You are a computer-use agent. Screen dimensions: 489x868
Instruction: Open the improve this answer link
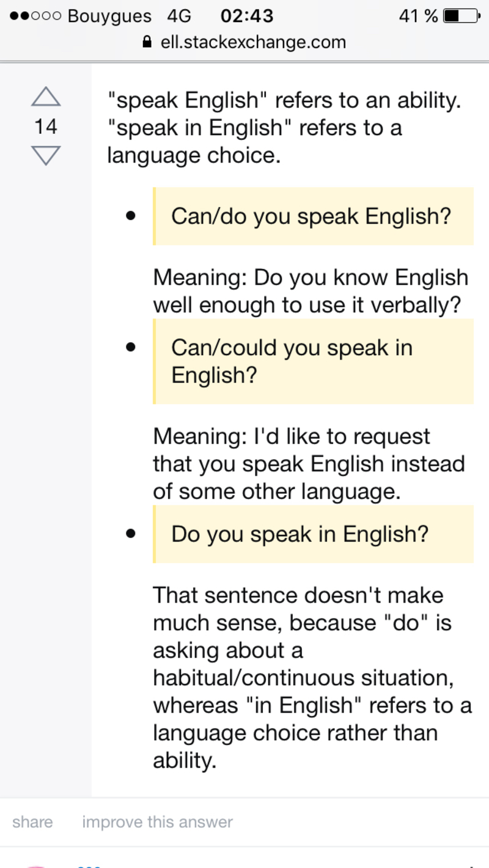pos(157,822)
